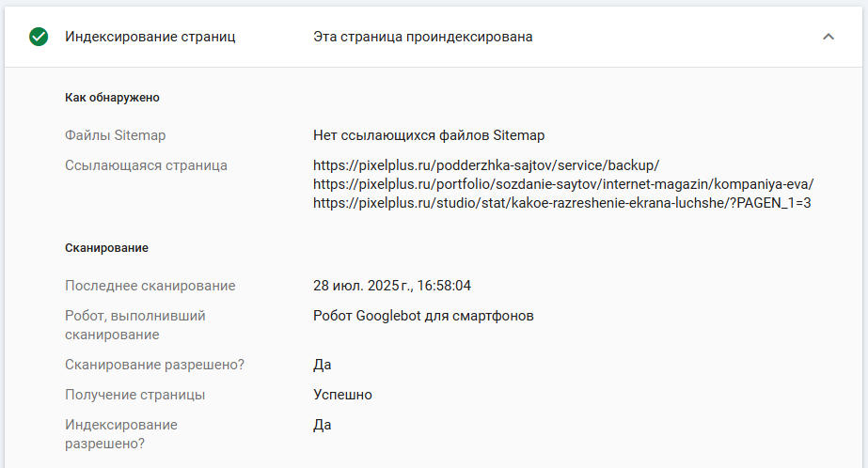Image resolution: width=868 pixels, height=468 pixels.
Task: Collapse the Индексирование страниц section chevron
Action: [829, 37]
